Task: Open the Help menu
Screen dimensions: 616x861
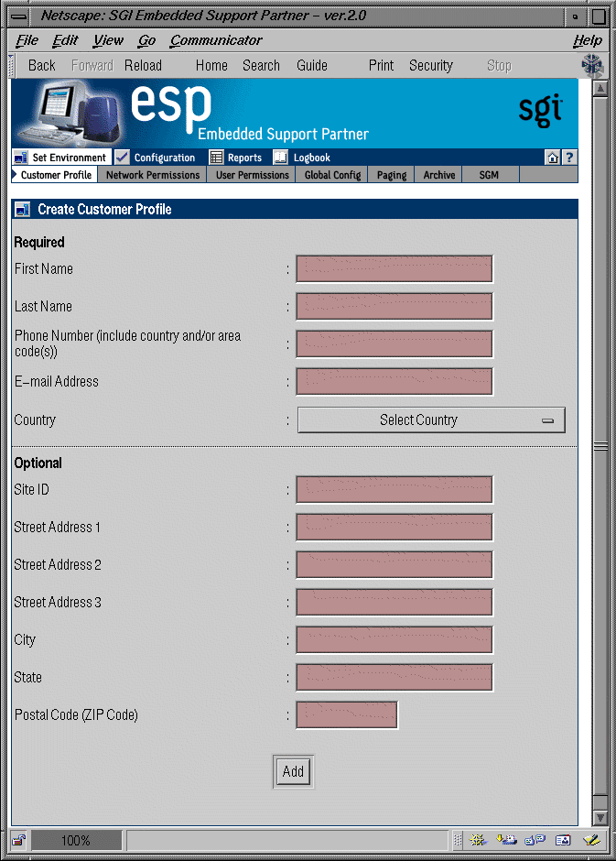Action: click(588, 40)
